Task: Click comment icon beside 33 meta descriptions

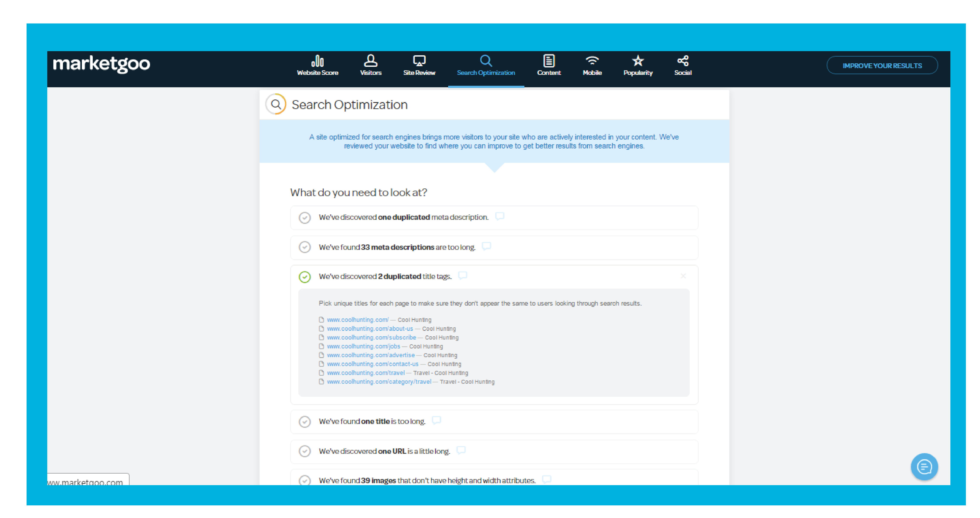Action: pyautogui.click(x=486, y=246)
